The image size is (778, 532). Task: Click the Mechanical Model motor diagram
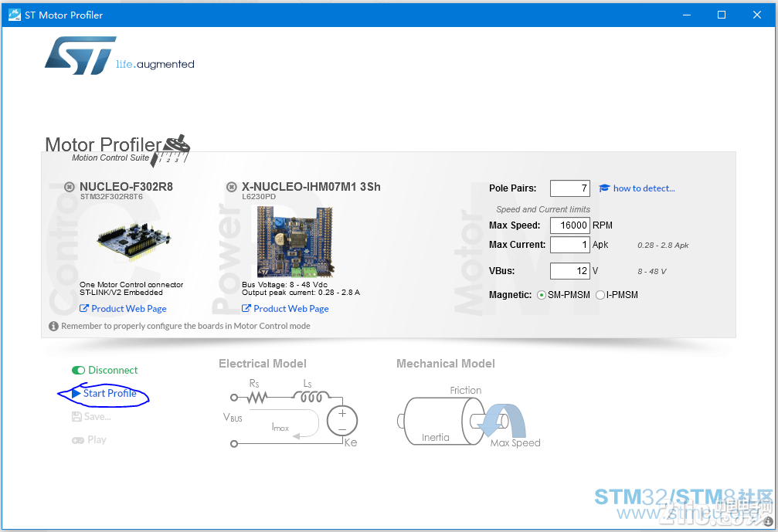(469, 418)
